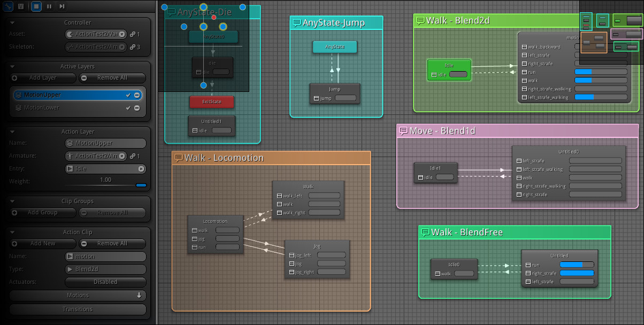Select the wrench settings tool icon
The width and height of the screenshot is (644, 325).
[x=9, y=6]
